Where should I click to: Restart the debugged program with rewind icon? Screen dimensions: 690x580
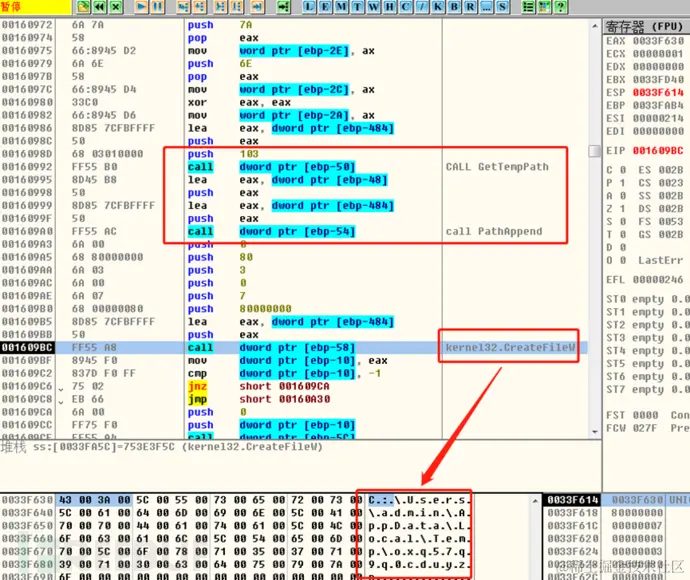(x=99, y=7)
